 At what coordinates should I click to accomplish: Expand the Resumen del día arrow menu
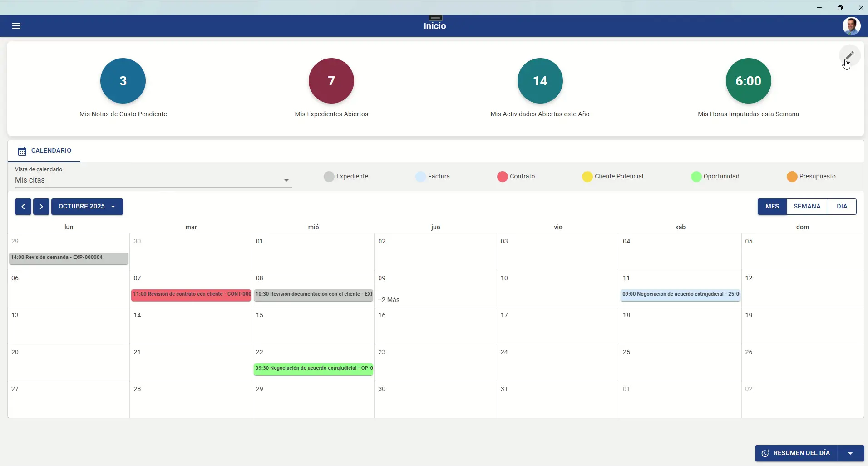click(850, 453)
